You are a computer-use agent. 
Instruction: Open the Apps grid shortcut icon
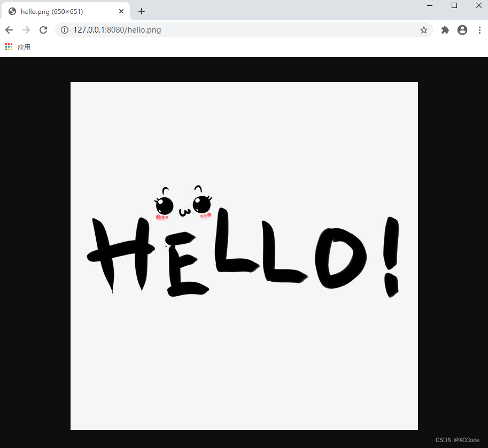click(x=9, y=47)
